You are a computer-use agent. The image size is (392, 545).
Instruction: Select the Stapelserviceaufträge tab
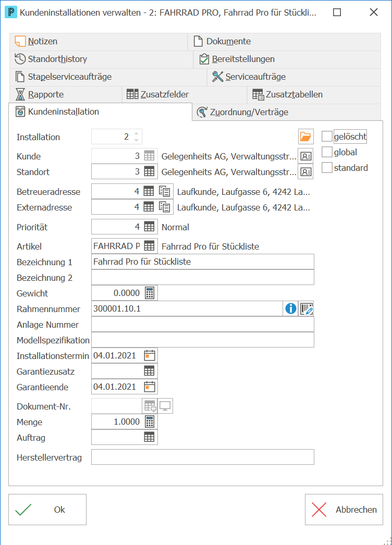click(108, 77)
